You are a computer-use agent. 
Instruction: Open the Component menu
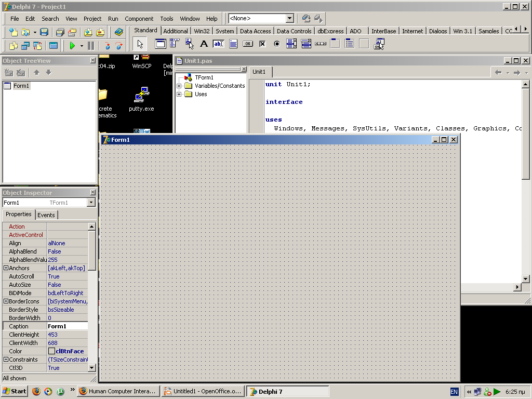point(139,19)
